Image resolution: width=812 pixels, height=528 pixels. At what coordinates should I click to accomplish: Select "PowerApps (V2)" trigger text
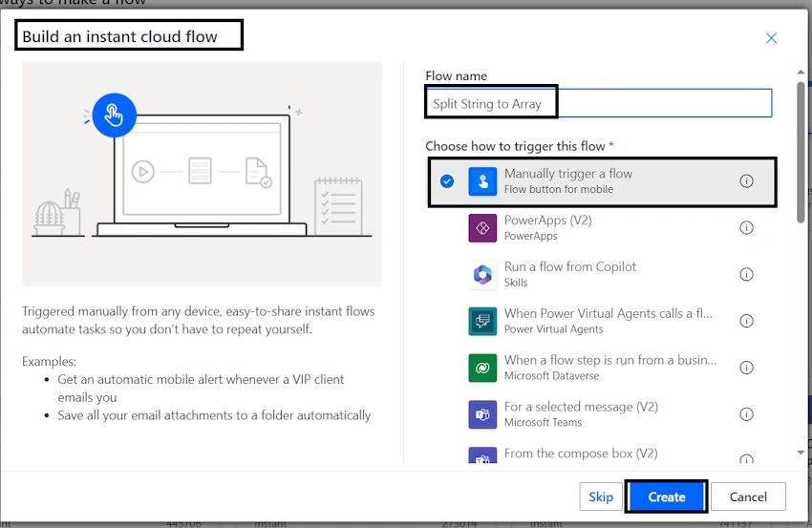click(x=548, y=220)
